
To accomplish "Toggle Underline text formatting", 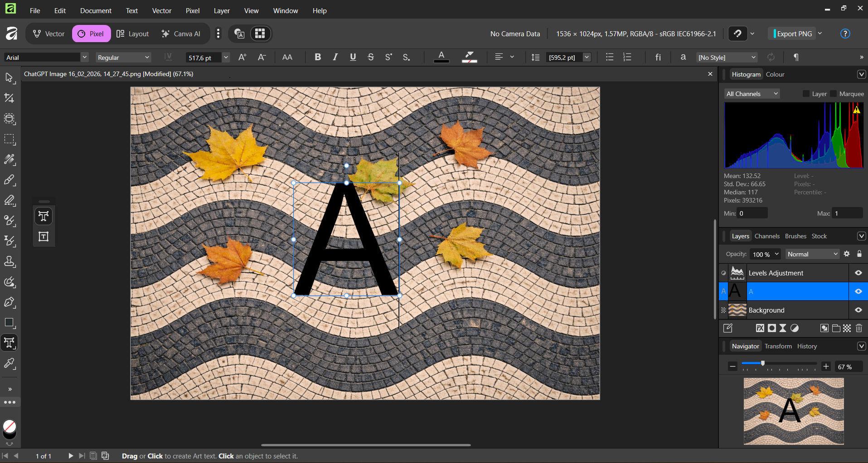I will (353, 57).
